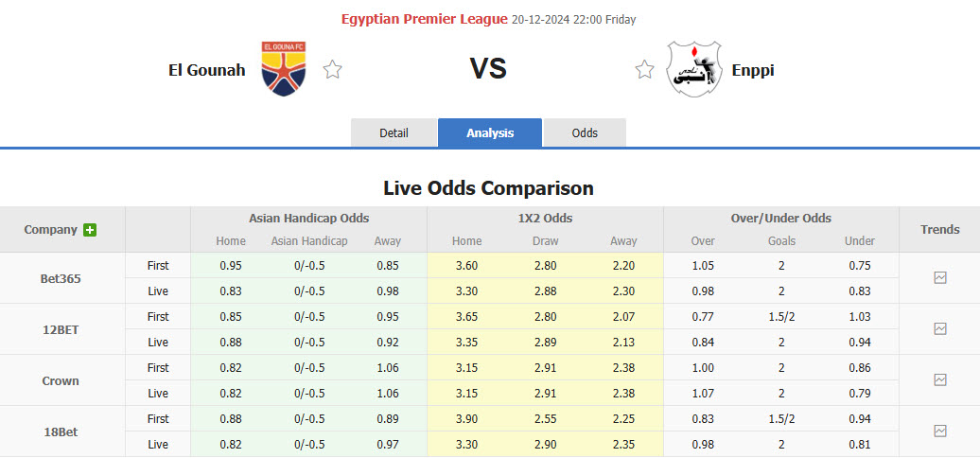Click the Trends column header
Viewport: 980px width, 458px height.
click(939, 229)
